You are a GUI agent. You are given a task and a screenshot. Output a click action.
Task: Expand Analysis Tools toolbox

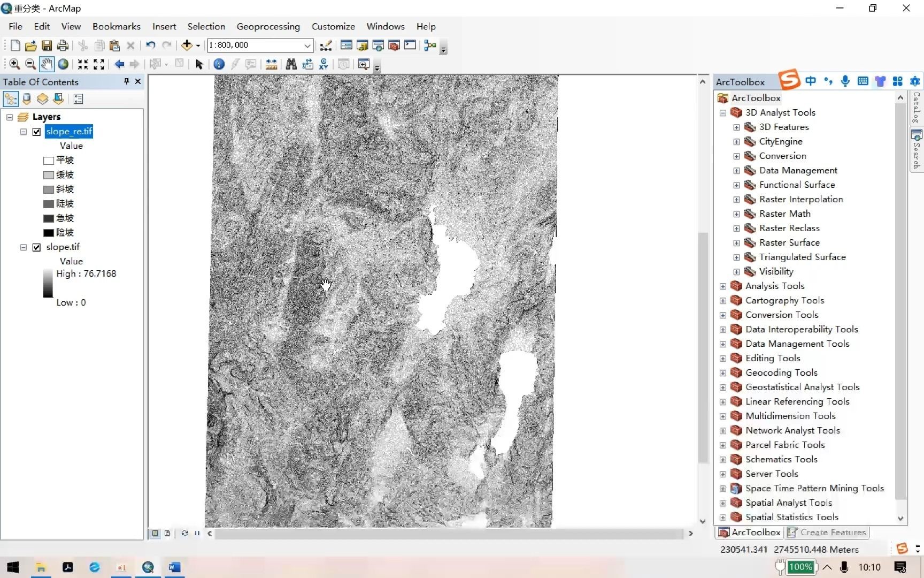click(x=723, y=286)
